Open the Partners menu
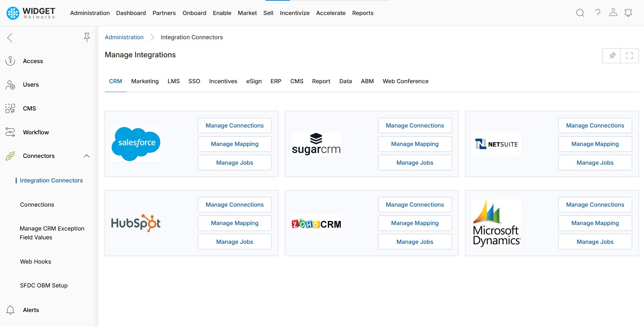Image resolution: width=644 pixels, height=327 pixels. pyautogui.click(x=164, y=13)
